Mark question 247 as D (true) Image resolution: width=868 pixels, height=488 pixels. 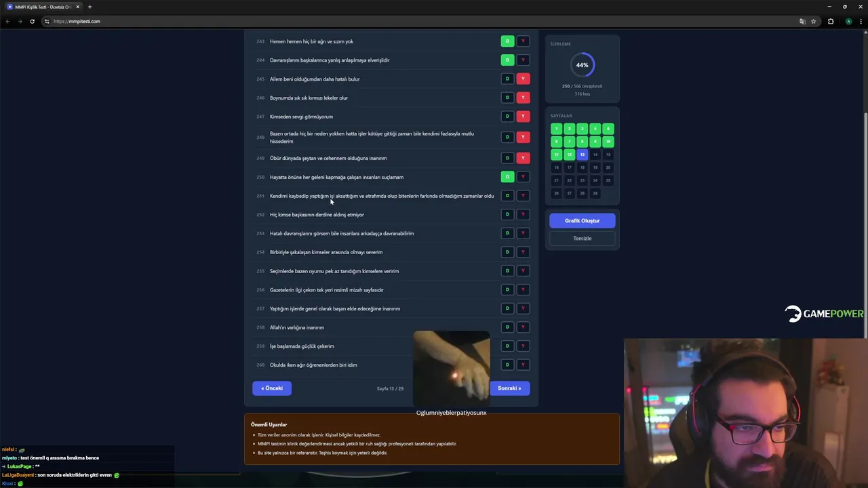507,117
